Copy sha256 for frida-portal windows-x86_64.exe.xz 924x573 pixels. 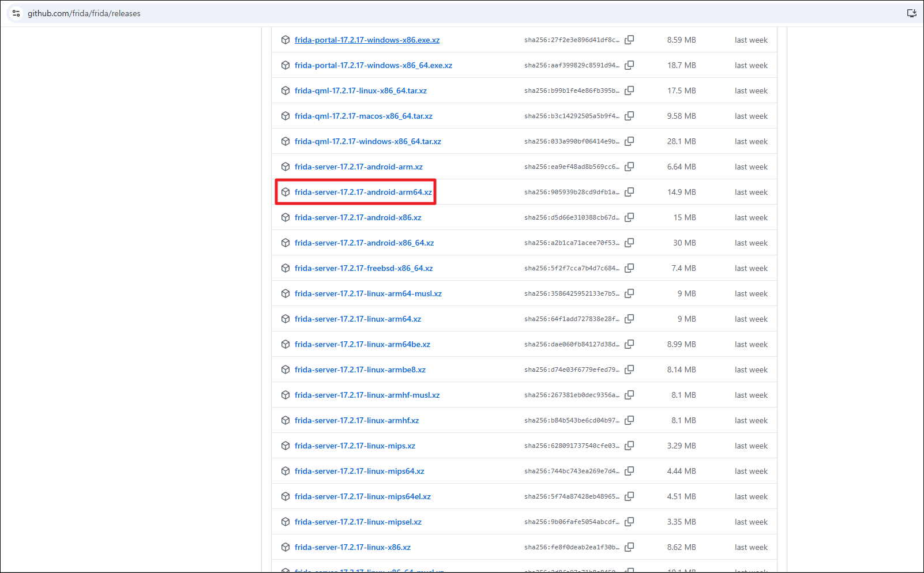(629, 65)
